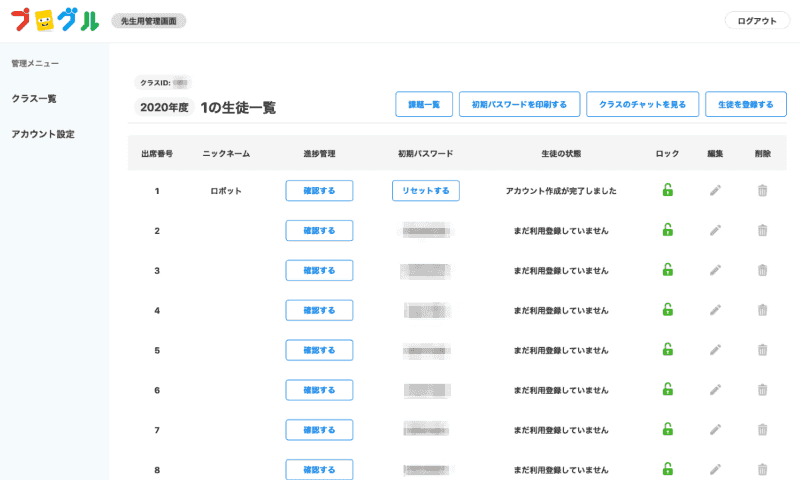Open クラスのチャットを見る button
Viewport: 800px width, 480px height.
[642, 104]
